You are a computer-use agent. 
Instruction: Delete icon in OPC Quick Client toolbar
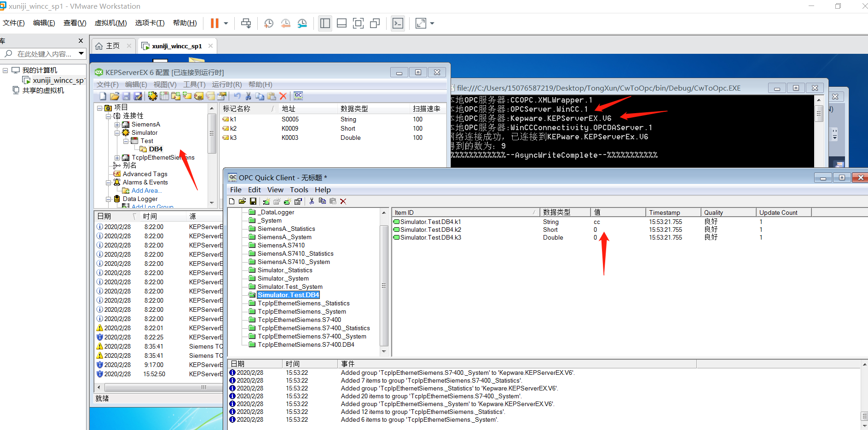point(343,201)
